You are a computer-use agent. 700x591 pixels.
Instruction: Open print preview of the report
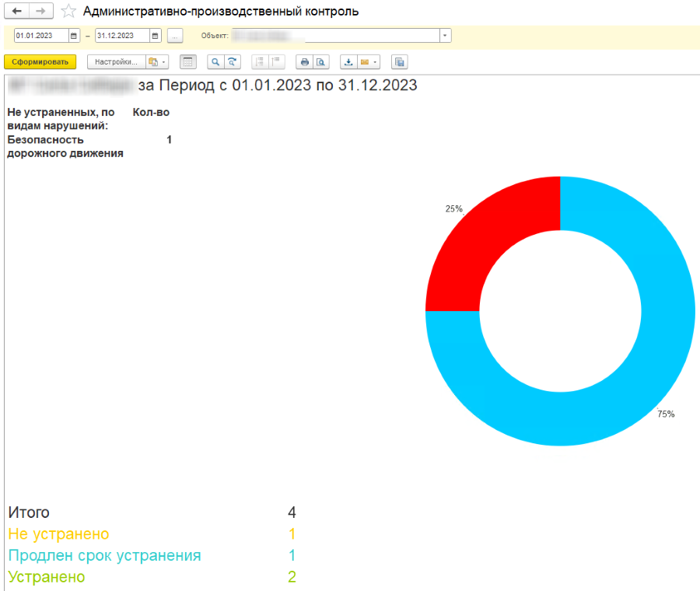(x=320, y=61)
